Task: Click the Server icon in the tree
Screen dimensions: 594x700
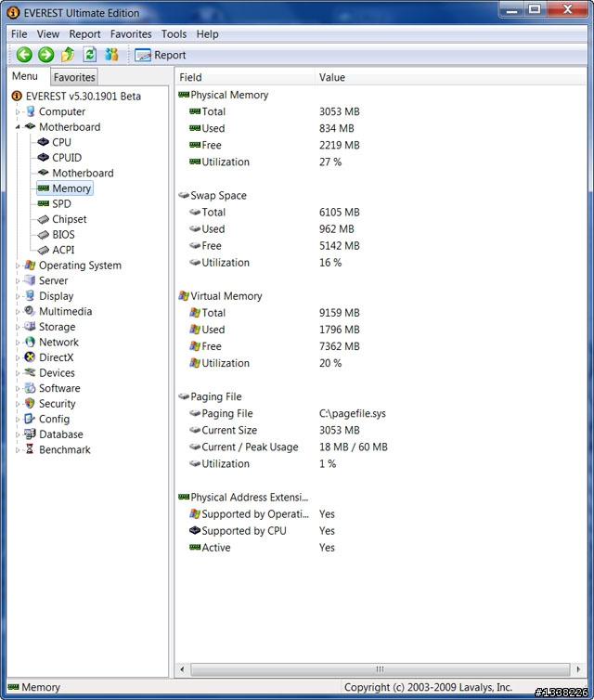Action: click(x=30, y=280)
